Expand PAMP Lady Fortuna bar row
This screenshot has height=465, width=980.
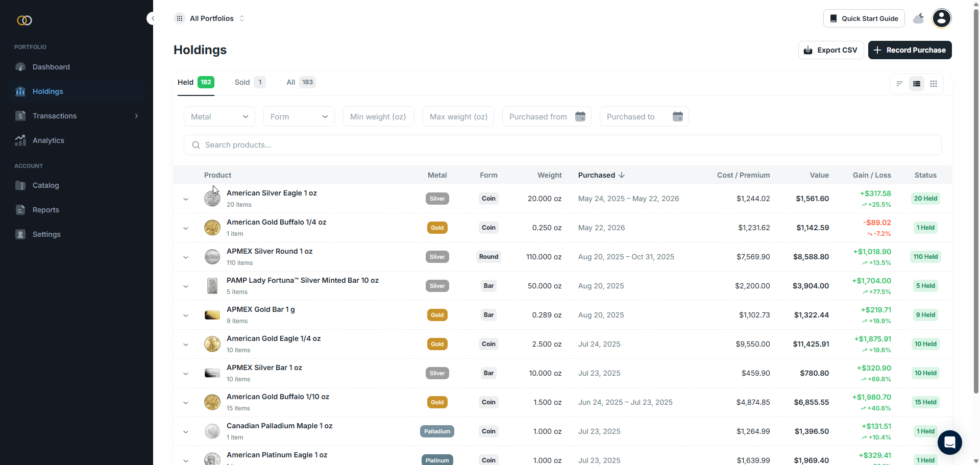tap(186, 286)
